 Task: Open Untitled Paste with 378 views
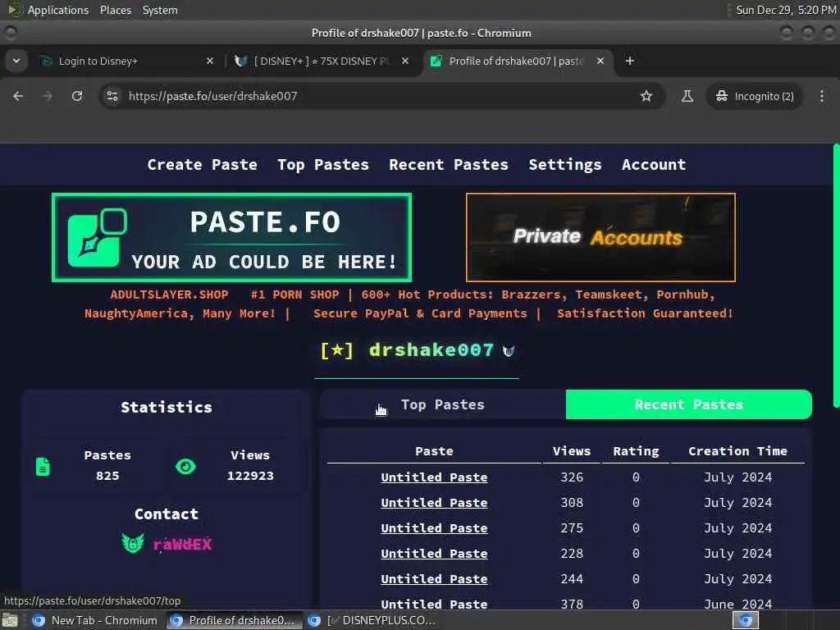coord(434,605)
